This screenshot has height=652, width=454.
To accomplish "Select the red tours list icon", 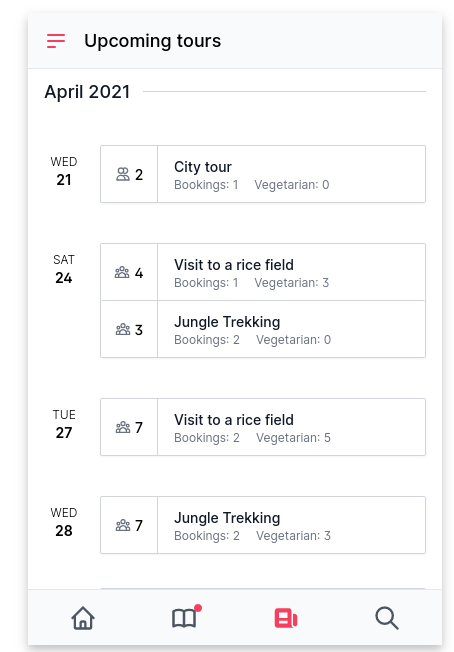I will pos(286,618).
